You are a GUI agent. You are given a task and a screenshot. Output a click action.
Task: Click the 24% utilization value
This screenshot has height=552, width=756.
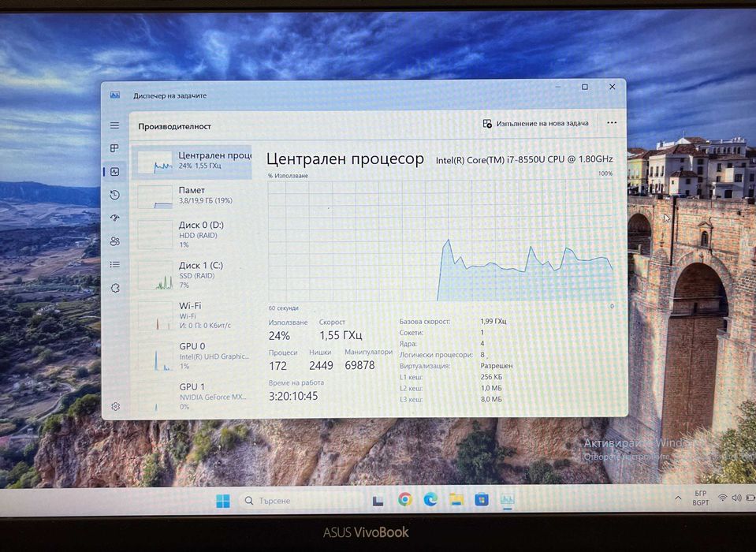click(279, 336)
